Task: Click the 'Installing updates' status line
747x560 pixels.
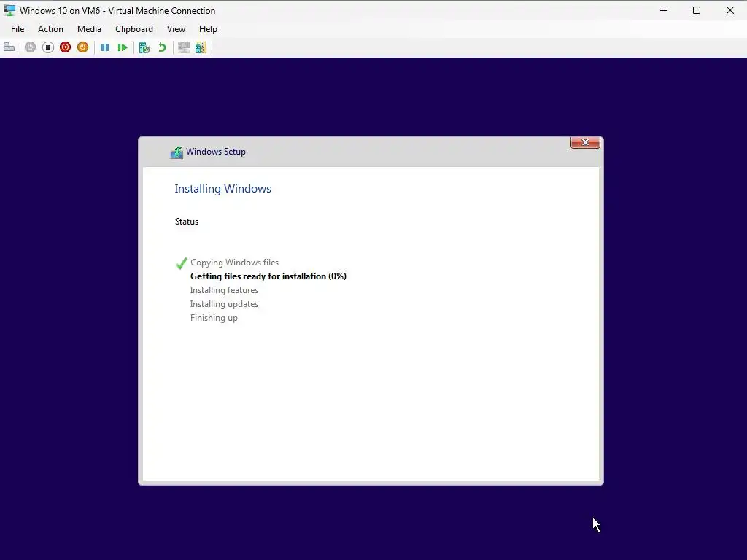Action: (x=224, y=304)
